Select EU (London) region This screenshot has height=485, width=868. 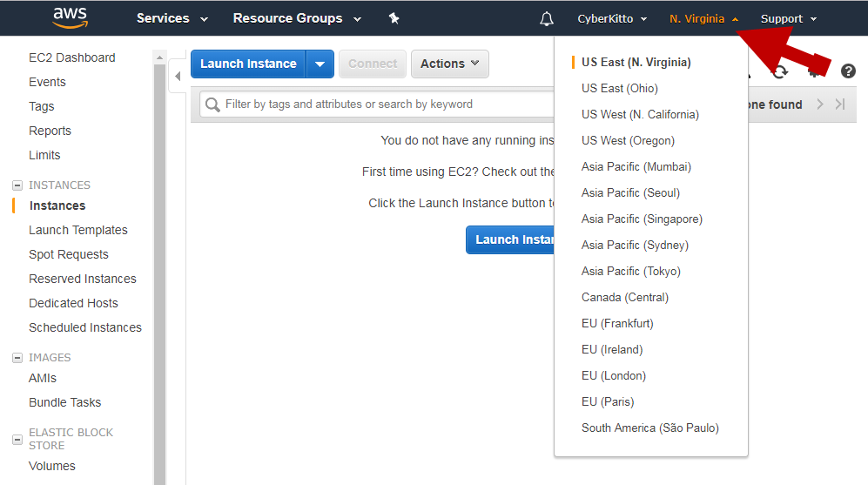coord(614,375)
